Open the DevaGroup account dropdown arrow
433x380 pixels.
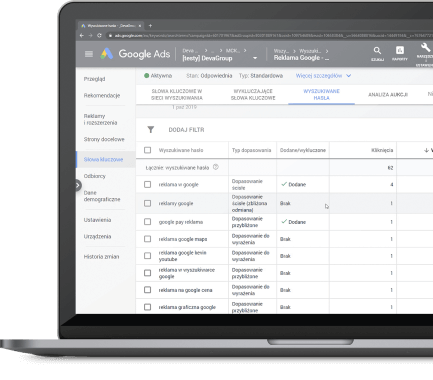tap(255, 58)
